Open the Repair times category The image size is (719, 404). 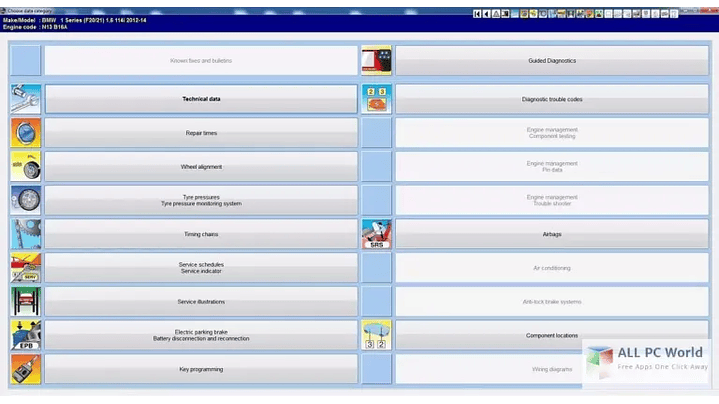(x=201, y=133)
